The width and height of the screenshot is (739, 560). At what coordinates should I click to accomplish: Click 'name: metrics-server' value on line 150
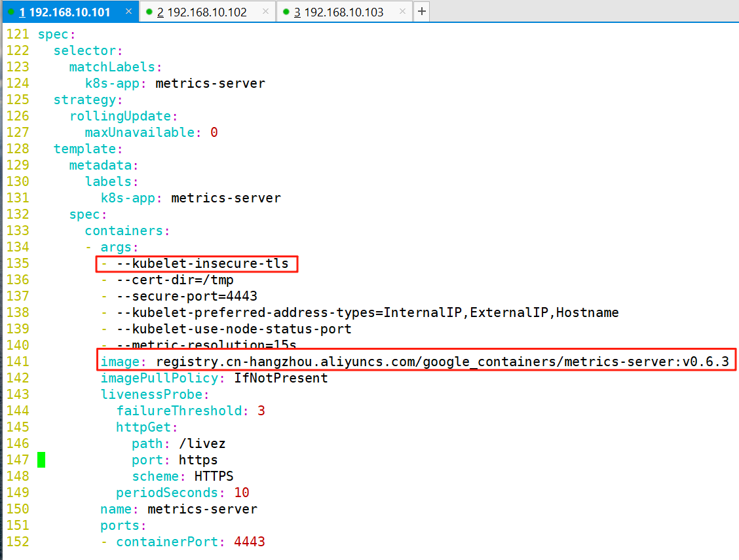(202, 509)
